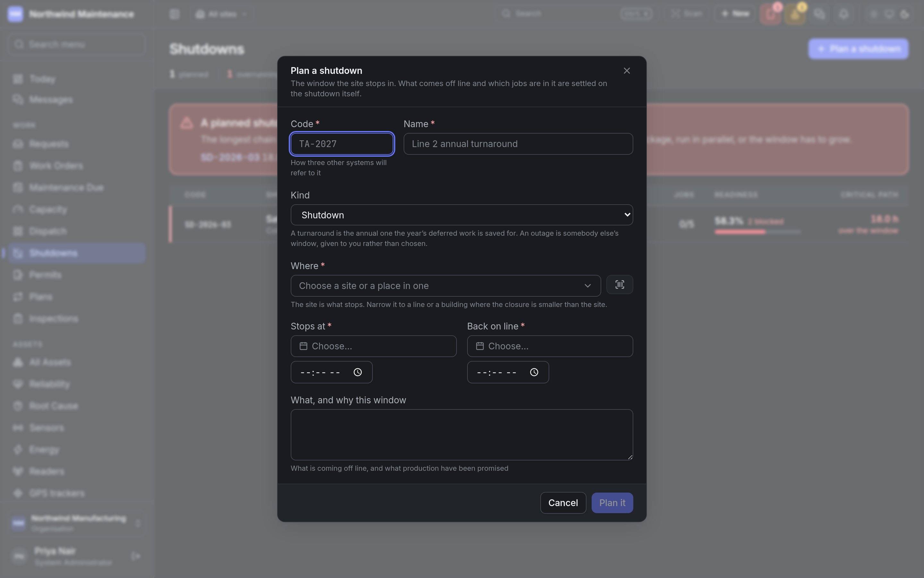Open Permits in the sidebar

[76, 275]
